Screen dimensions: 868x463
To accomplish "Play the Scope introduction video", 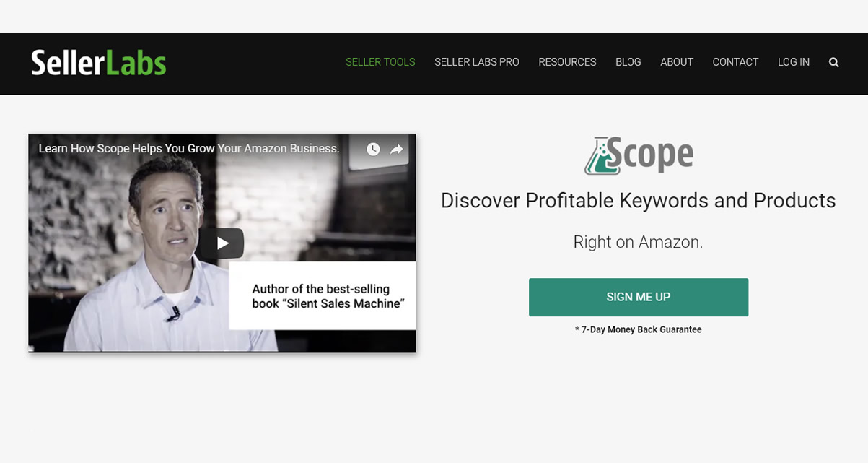I will tap(222, 243).
